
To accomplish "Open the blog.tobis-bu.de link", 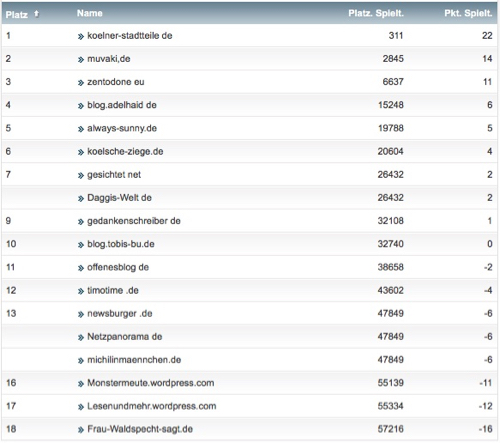I will coord(121,244).
